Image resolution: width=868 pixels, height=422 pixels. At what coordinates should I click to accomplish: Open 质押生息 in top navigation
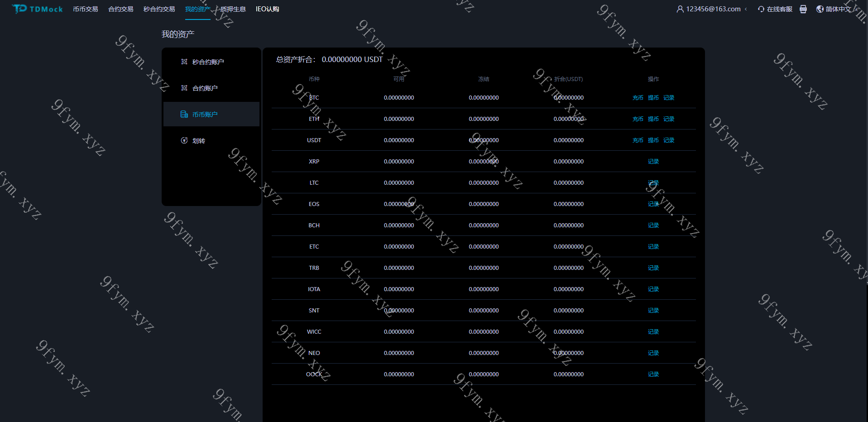[233, 9]
